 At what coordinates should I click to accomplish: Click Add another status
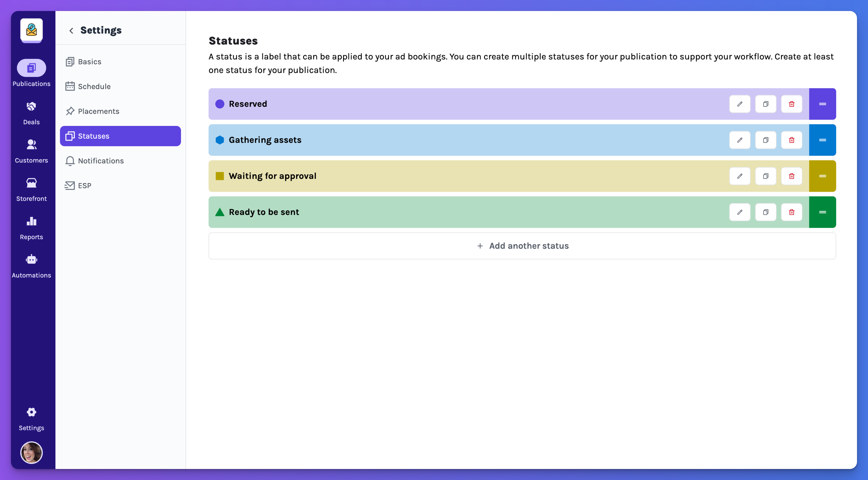[x=522, y=246]
